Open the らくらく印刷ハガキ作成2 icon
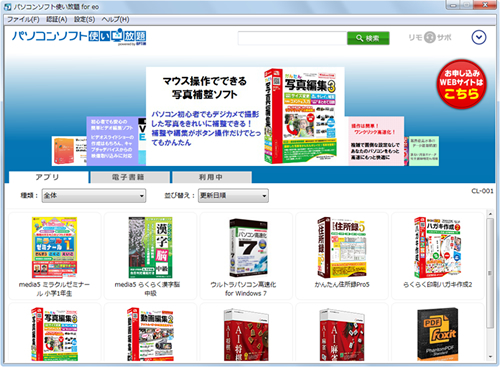This screenshot has width=500, height=367. [x=438, y=247]
